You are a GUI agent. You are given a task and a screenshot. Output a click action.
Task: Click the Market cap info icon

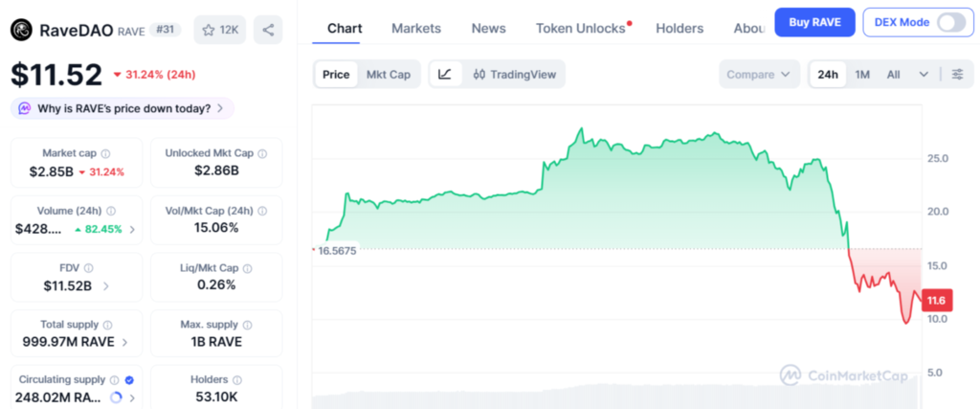point(105,153)
